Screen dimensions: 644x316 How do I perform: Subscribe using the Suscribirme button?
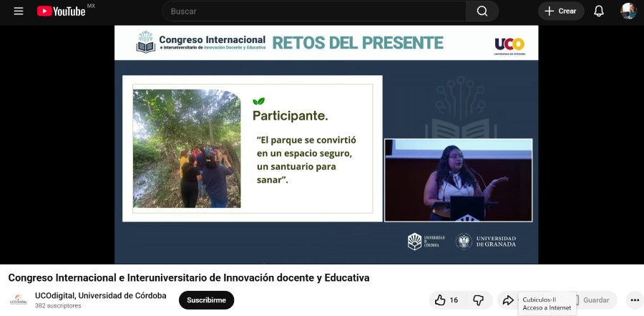[x=206, y=300]
